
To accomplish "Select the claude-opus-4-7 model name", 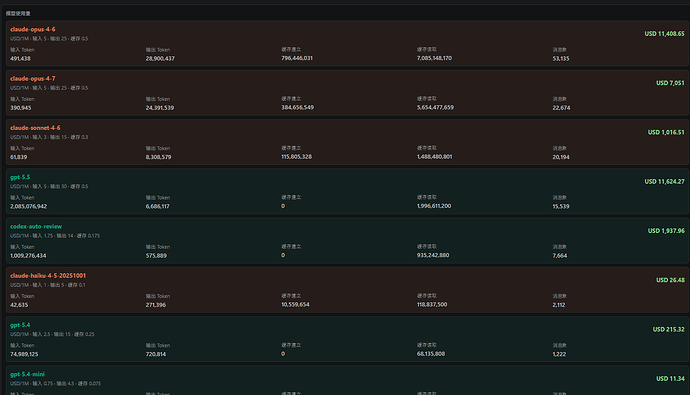I will point(33,79).
